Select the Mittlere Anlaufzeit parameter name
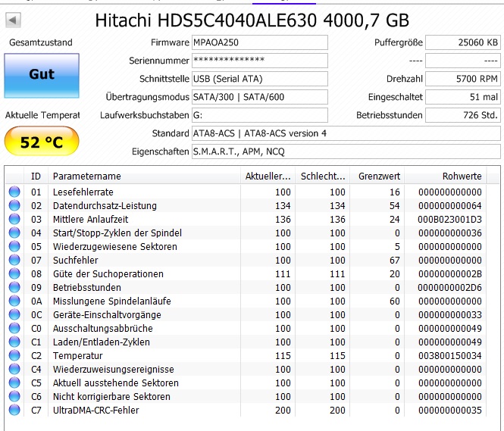504x431 pixels. click(x=91, y=220)
